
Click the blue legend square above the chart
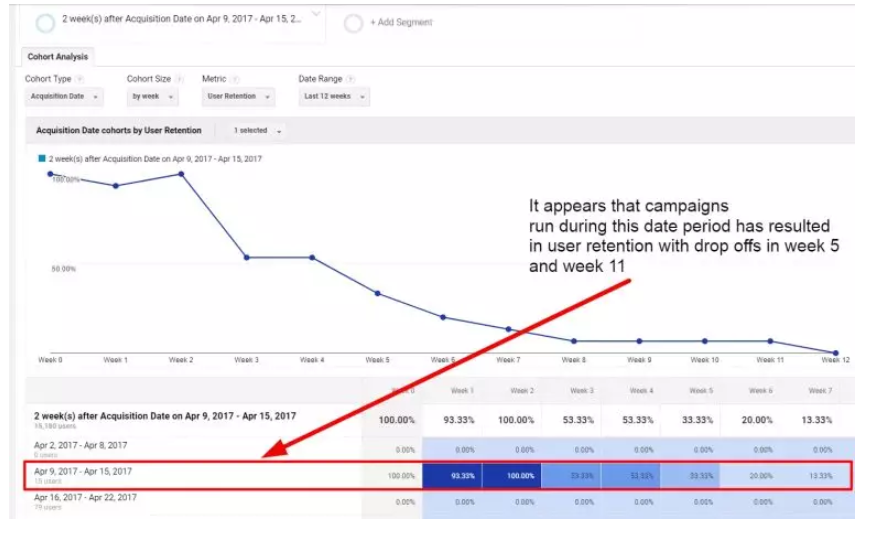(x=41, y=159)
